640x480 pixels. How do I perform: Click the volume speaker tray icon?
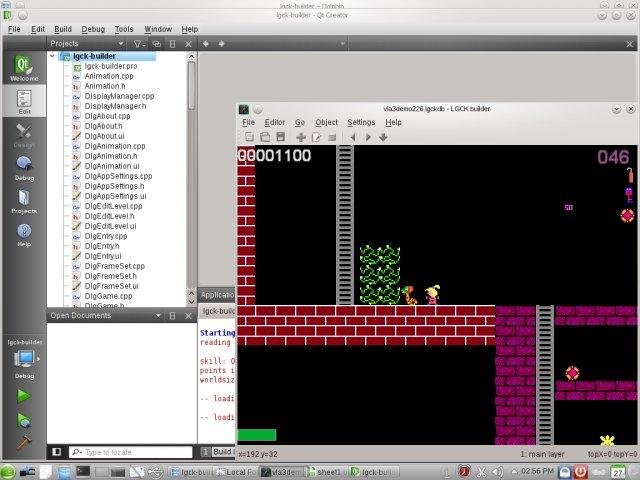click(498, 472)
